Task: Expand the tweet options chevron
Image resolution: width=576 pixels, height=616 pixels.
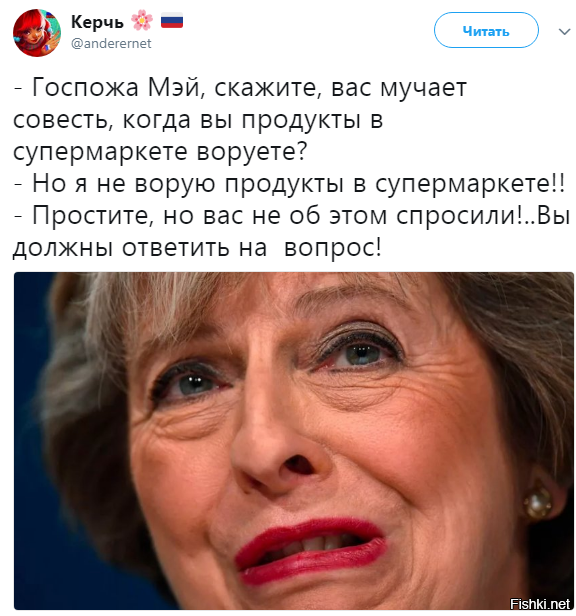Action: click(564, 31)
